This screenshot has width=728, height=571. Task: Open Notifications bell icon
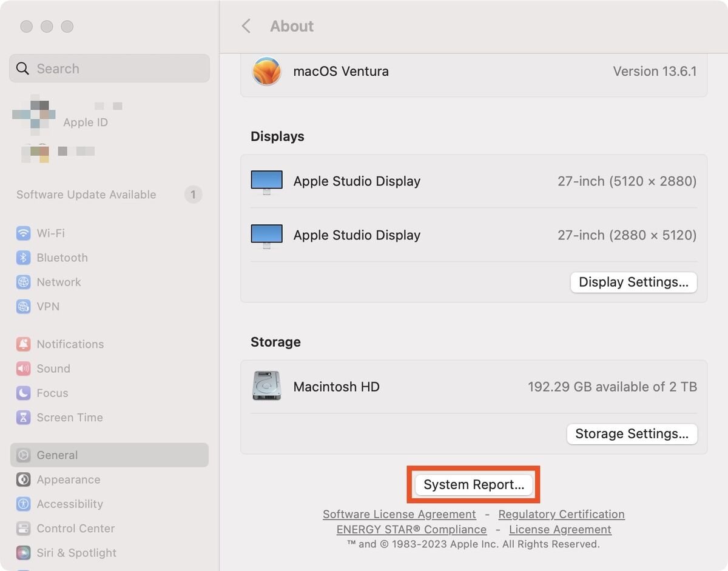pos(23,344)
